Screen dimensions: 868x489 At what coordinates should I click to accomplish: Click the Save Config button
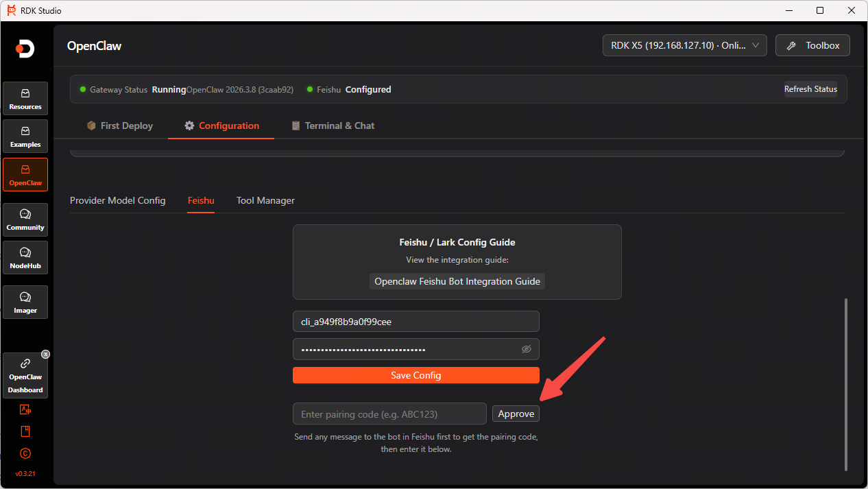[x=416, y=375]
